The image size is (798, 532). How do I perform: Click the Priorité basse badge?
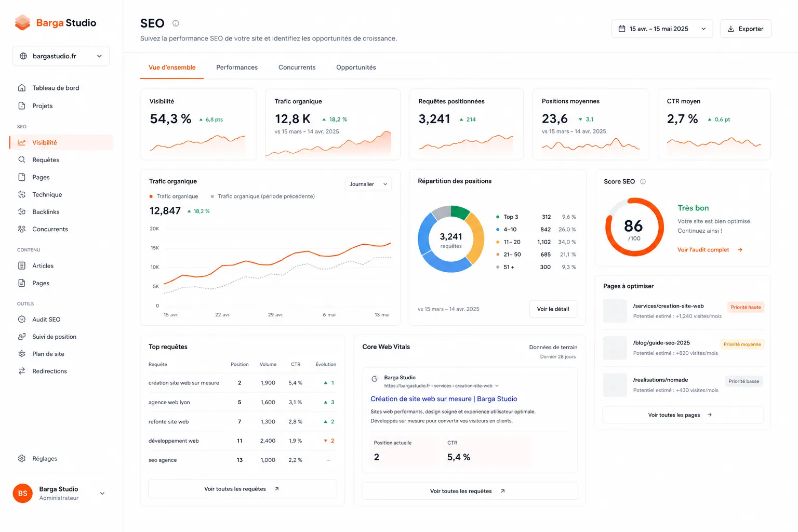point(744,381)
